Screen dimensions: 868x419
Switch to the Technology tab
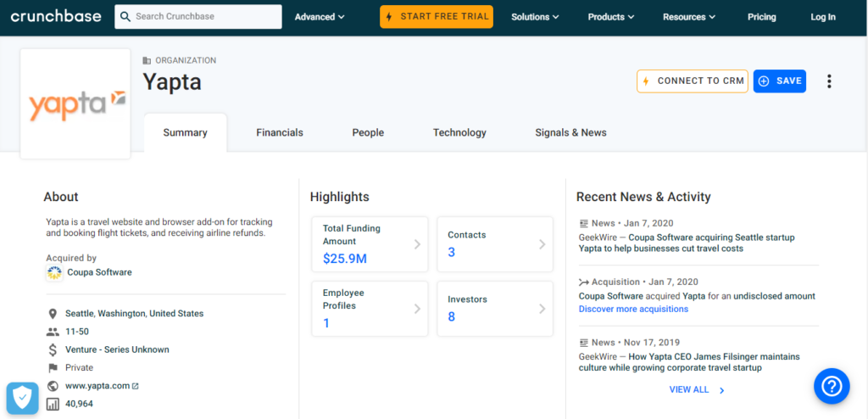(459, 133)
